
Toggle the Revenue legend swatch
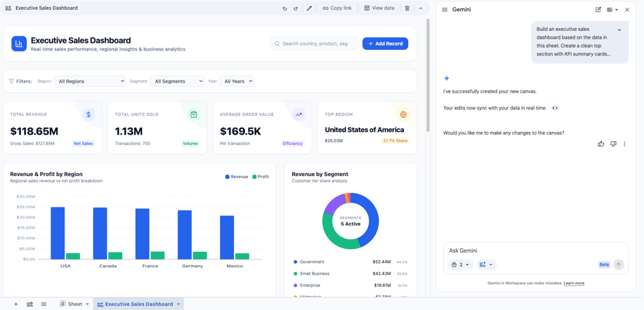click(228, 177)
